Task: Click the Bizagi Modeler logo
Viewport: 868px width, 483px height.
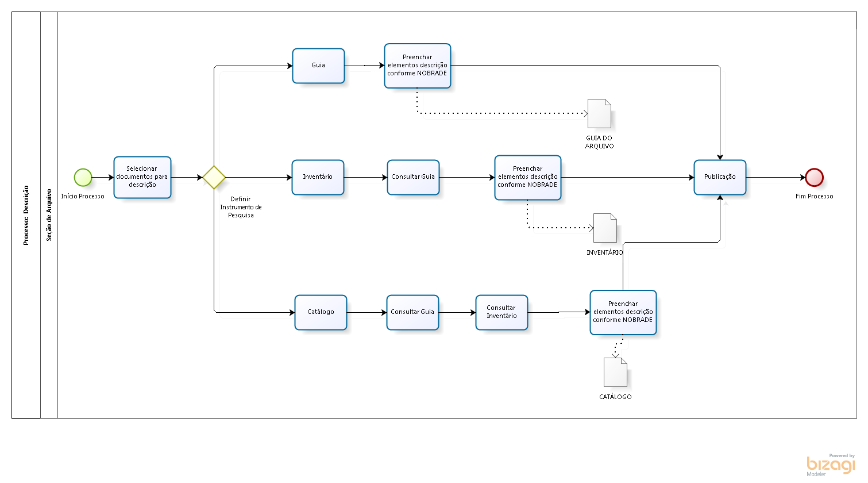Action: click(x=831, y=465)
